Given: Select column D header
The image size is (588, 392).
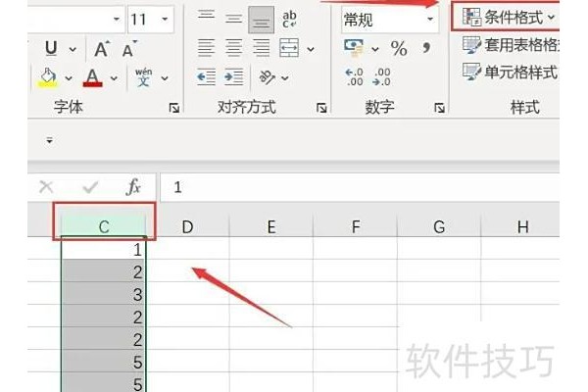Looking at the screenshot, I should 187,226.
